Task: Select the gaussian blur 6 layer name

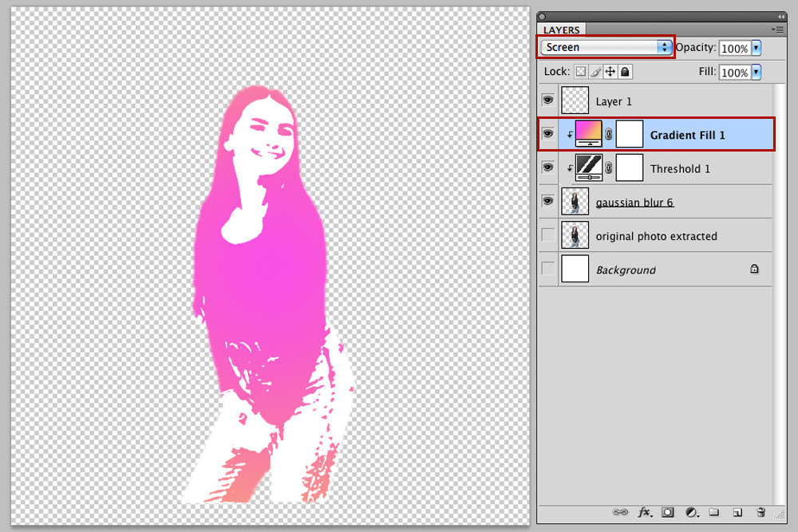Action: click(634, 203)
